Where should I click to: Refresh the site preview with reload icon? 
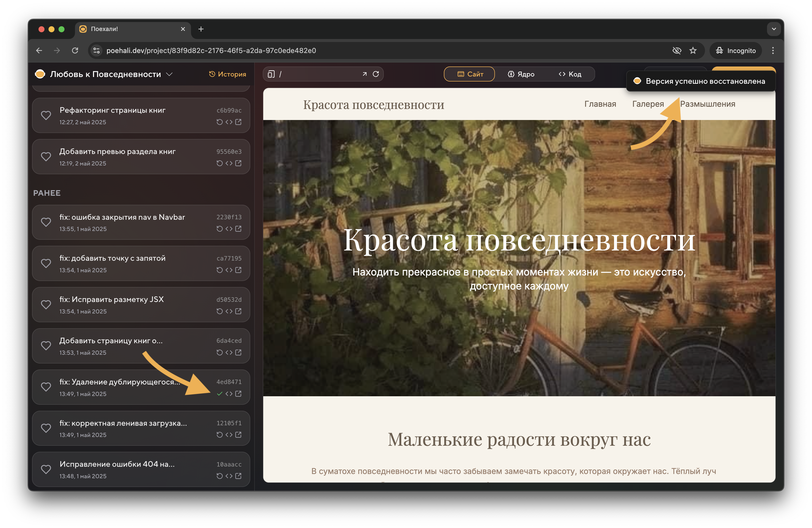(376, 74)
